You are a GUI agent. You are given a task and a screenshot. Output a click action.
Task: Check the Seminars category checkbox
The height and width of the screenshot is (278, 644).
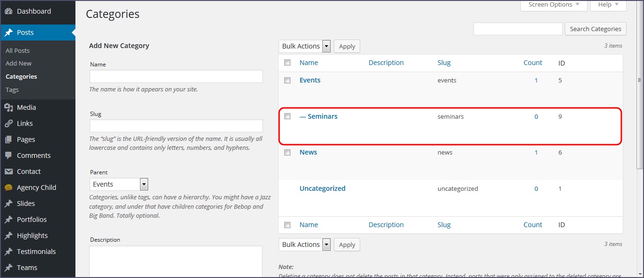[x=287, y=116]
